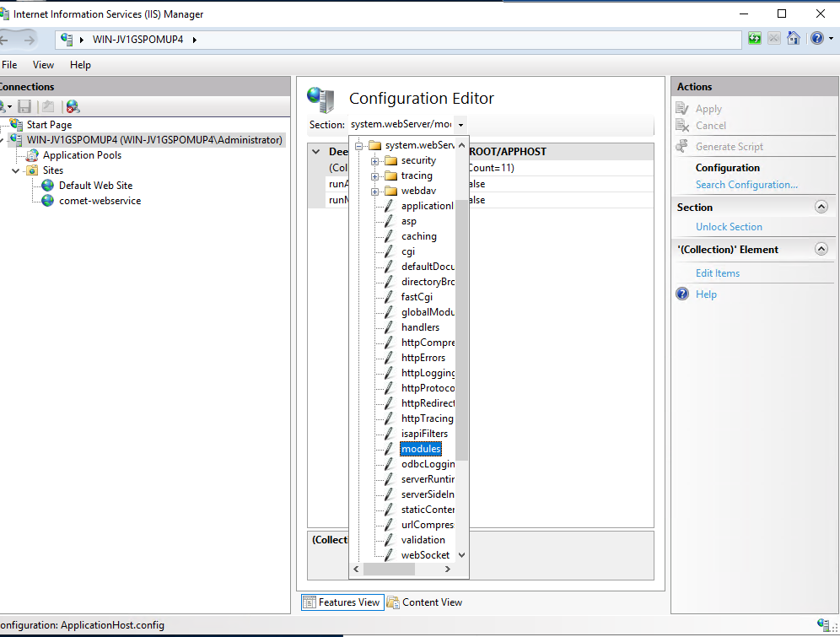This screenshot has width=840, height=637.
Task: Click the dropdown scroll down arrow
Action: (462, 555)
